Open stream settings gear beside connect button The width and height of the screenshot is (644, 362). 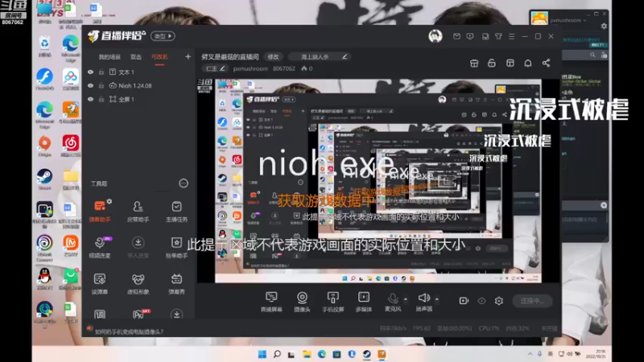click(x=498, y=301)
